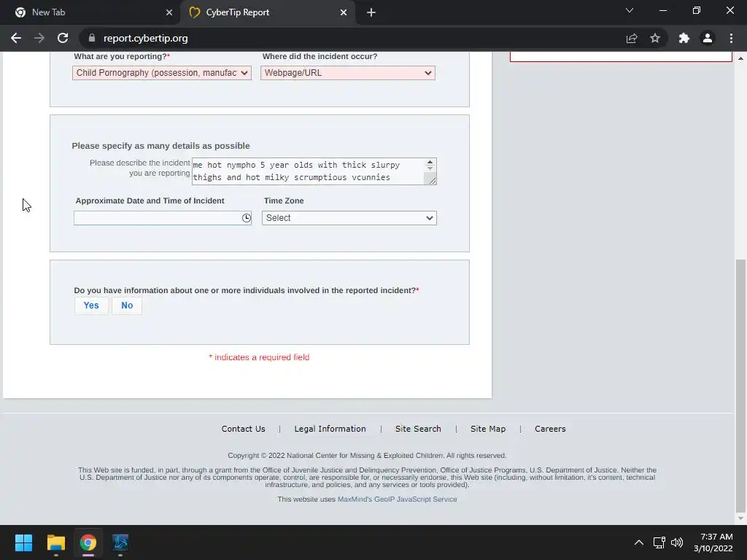Open the Chrome extensions puzzle icon
The height and width of the screenshot is (560, 747).
[684, 38]
